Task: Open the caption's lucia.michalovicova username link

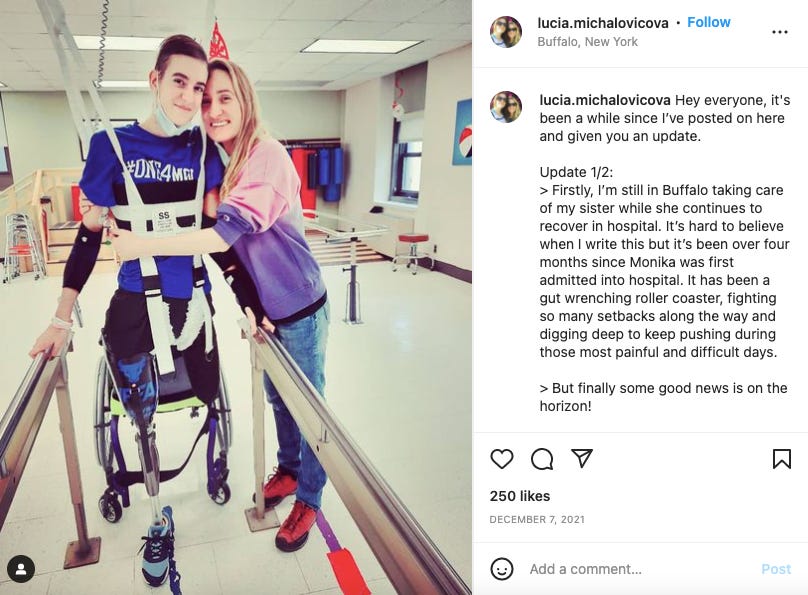Action: point(605,100)
